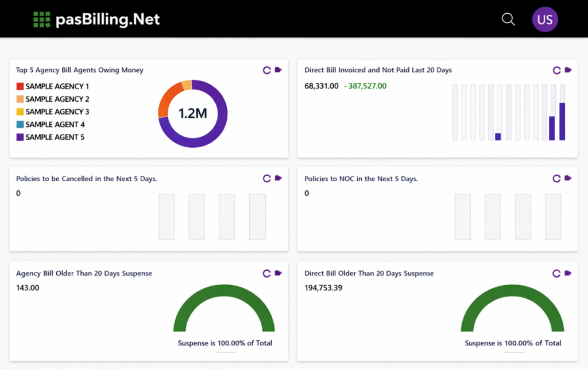This screenshot has width=588, height=369.
Task: Open details for Direct Bill Suspense card
Action: tap(568, 273)
